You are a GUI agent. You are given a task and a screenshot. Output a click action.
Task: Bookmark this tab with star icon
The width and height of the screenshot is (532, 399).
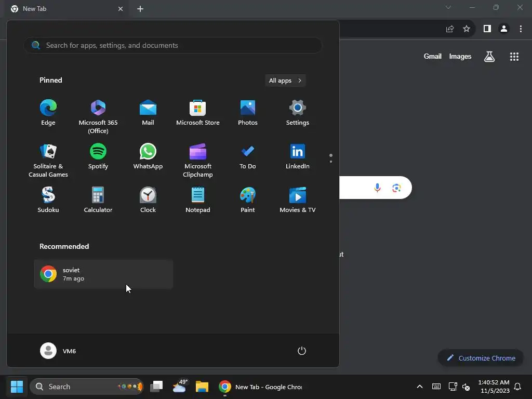pos(467,29)
